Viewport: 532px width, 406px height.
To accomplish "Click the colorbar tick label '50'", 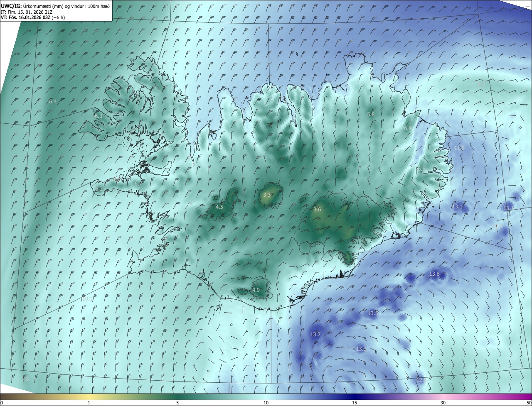I will coord(529,403).
